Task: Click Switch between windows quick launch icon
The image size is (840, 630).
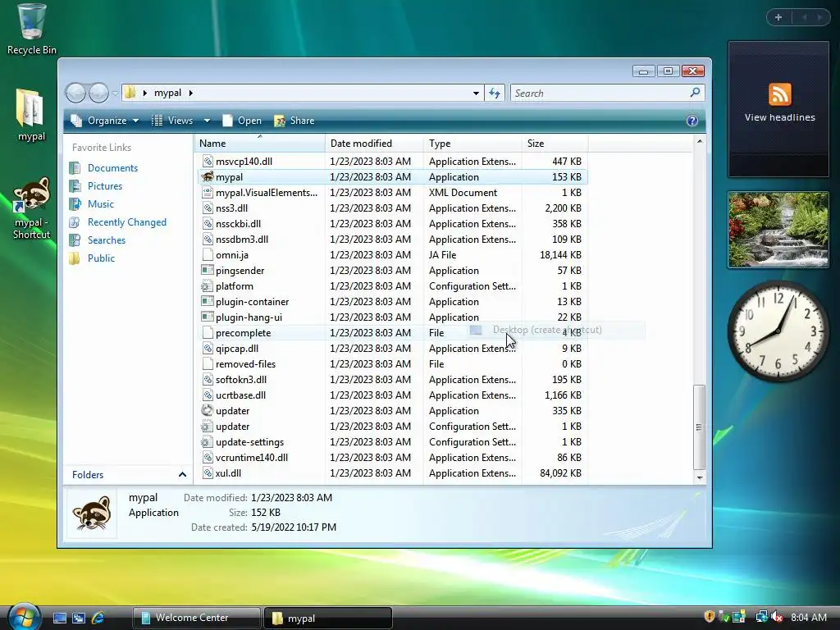Action: pyautogui.click(x=79, y=618)
